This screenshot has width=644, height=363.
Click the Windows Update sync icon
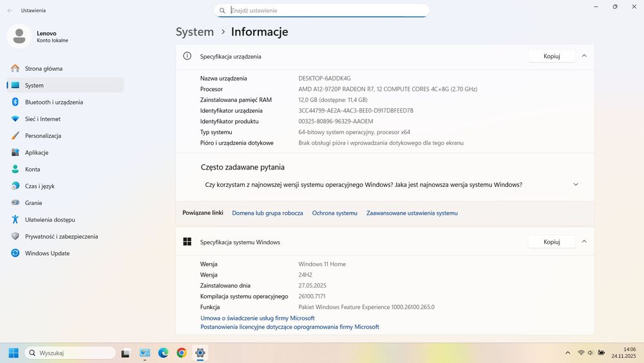(15, 253)
